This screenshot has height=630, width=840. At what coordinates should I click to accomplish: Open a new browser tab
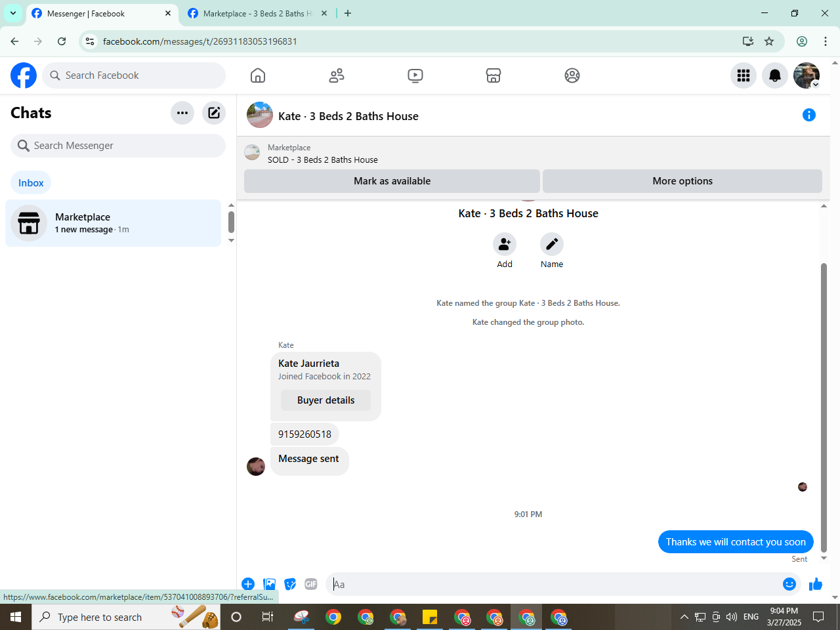click(x=348, y=13)
